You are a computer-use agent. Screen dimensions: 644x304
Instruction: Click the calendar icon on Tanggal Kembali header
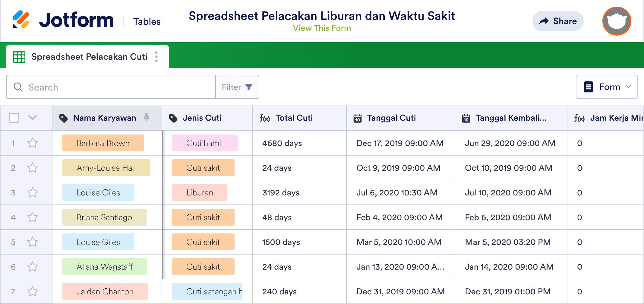tap(466, 118)
